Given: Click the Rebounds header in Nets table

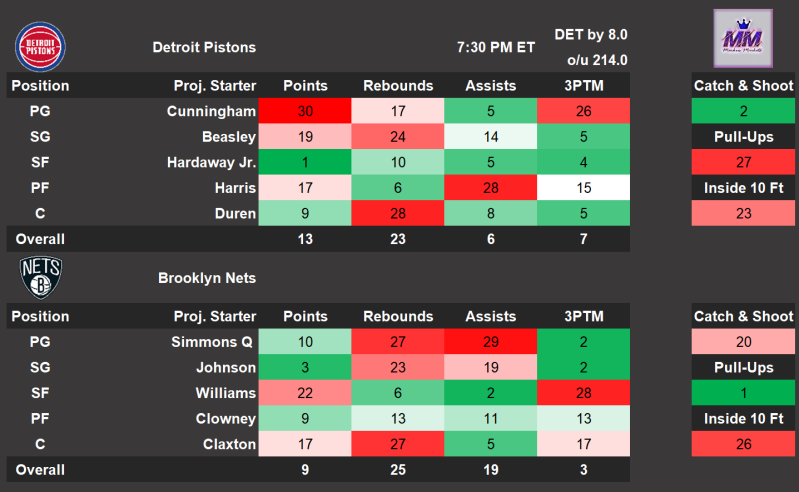Looking at the screenshot, I should coord(398,316).
